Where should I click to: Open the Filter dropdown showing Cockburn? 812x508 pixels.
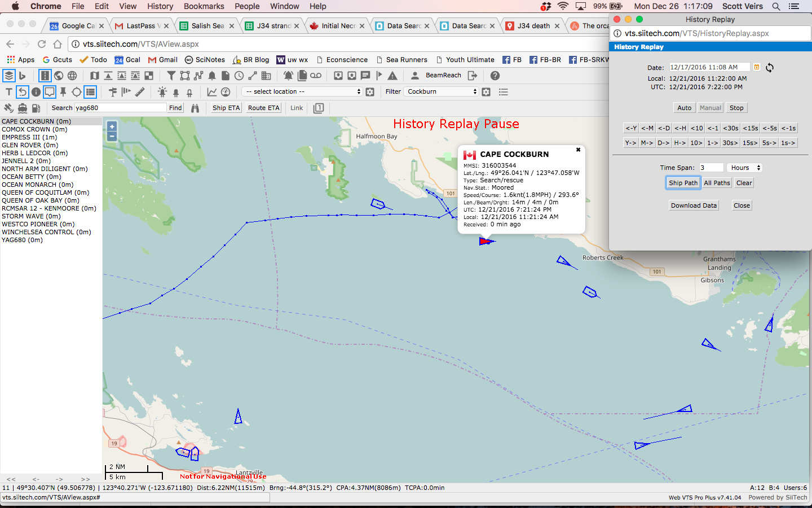pyautogui.click(x=442, y=91)
